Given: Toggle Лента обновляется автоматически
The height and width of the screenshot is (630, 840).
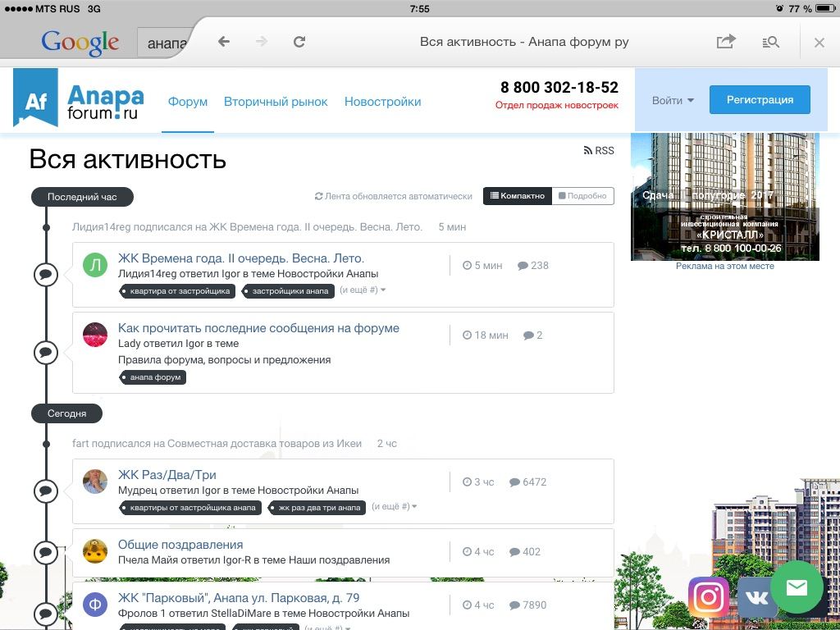Looking at the screenshot, I should click(x=394, y=196).
